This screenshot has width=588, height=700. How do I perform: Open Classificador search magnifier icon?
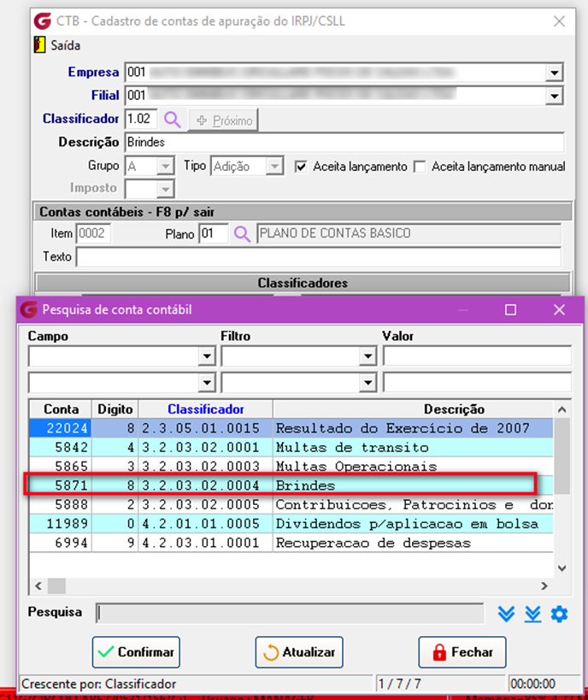tap(173, 120)
